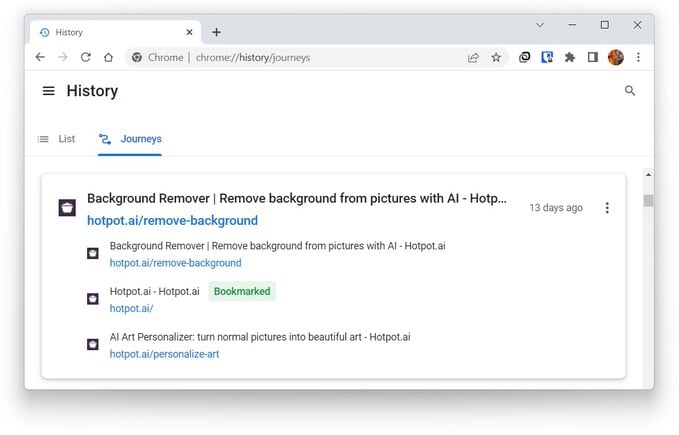Reload the current page
This screenshot has width=679, height=435.
[x=86, y=57]
